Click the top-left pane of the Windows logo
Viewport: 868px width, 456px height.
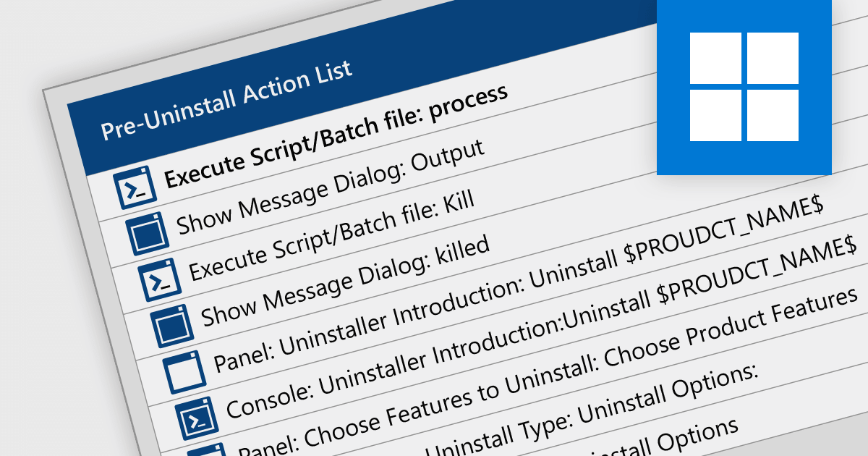click(x=715, y=58)
